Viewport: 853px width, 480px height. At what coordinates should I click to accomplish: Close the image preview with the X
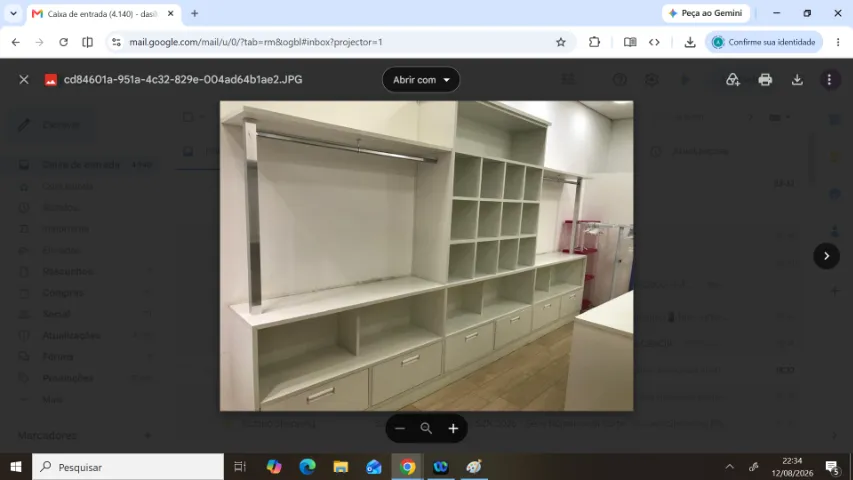point(23,79)
